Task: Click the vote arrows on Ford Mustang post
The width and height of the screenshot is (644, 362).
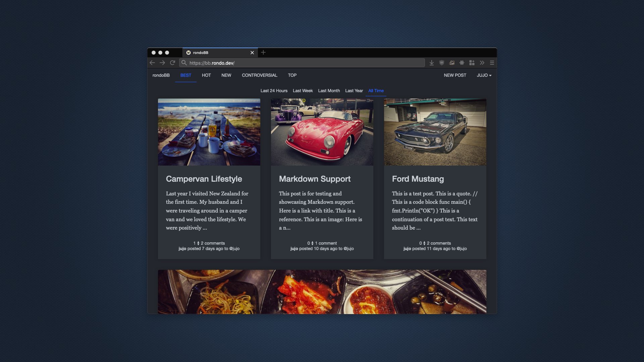Action: tap(424, 243)
